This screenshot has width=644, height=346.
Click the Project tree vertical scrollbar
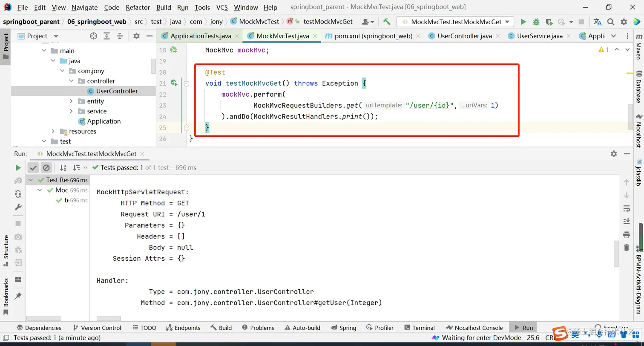[153, 66]
